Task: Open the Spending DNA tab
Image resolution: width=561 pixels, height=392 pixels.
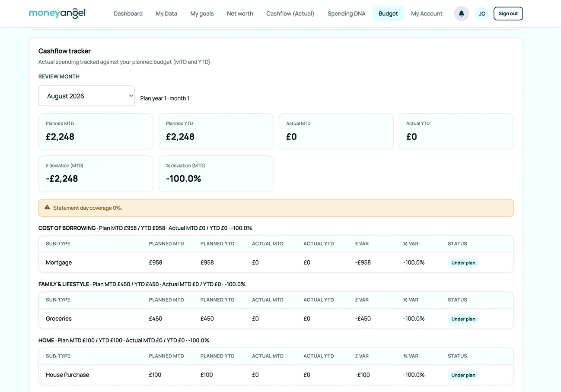Action: tap(346, 13)
